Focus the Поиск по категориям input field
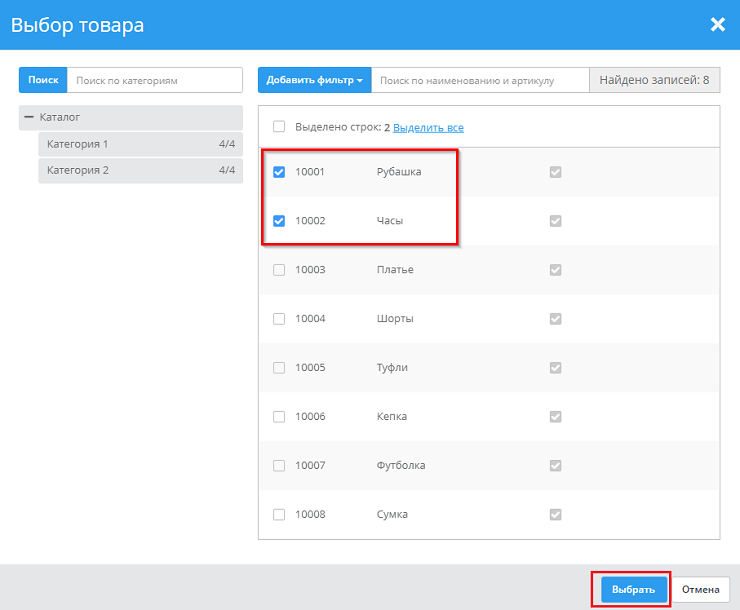Image resolution: width=740 pixels, height=610 pixels. tap(154, 80)
